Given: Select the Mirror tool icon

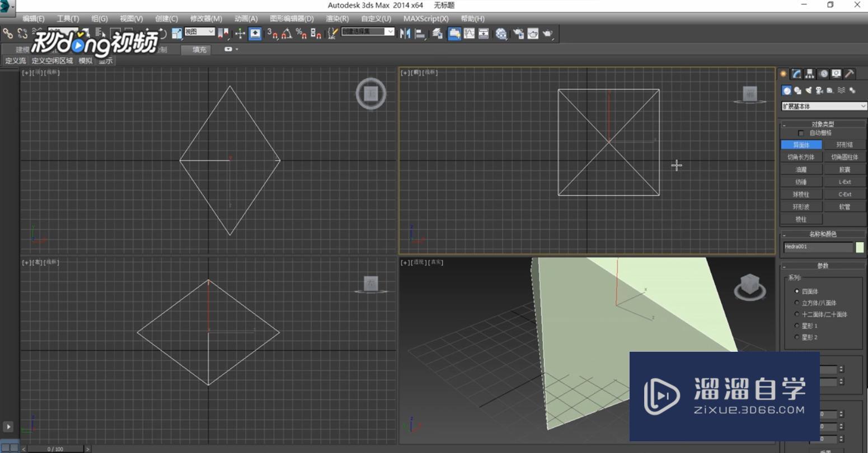Looking at the screenshot, I should [x=406, y=34].
